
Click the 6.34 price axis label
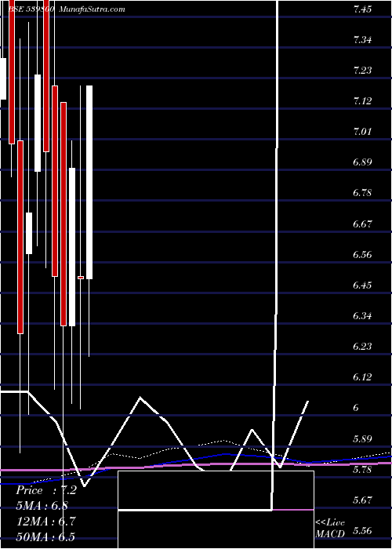(362, 316)
